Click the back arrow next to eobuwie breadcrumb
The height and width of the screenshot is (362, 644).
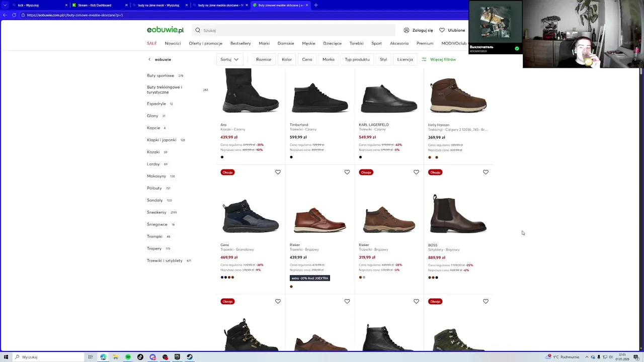[x=149, y=59]
